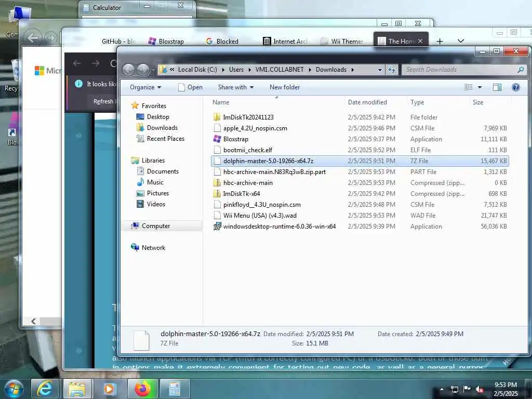Switch to Blocked Google tab
Viewport: 532px width, 399px height.
pos(222,42)
